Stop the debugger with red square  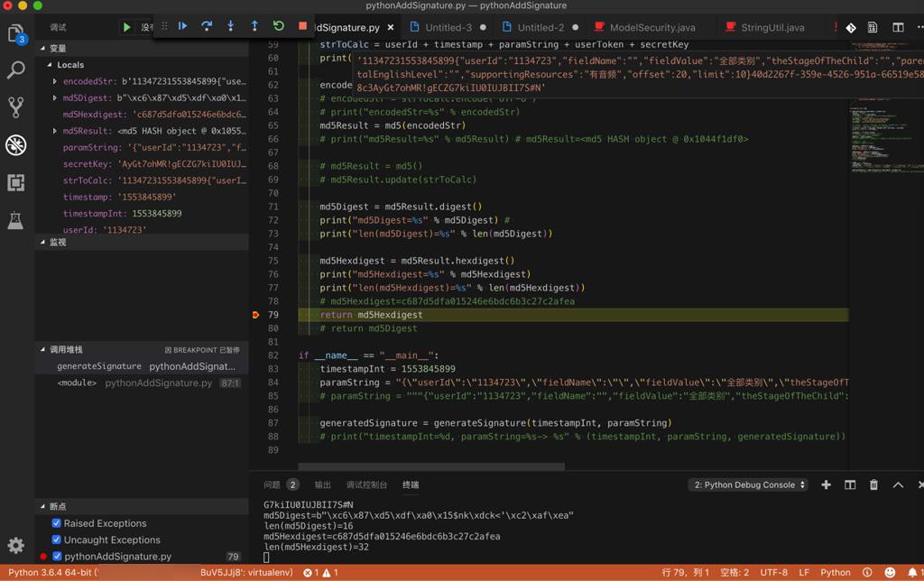(x=303, y=26)
